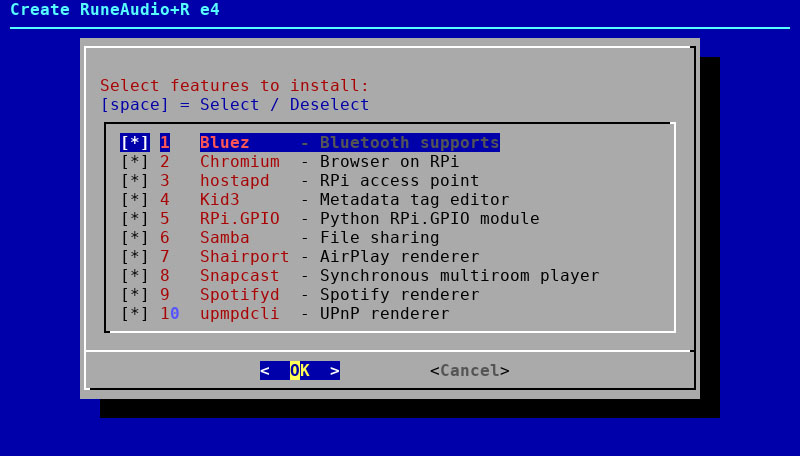
Task: Toggle the RPi.GPIO checkbox
Action: (135, 218)
